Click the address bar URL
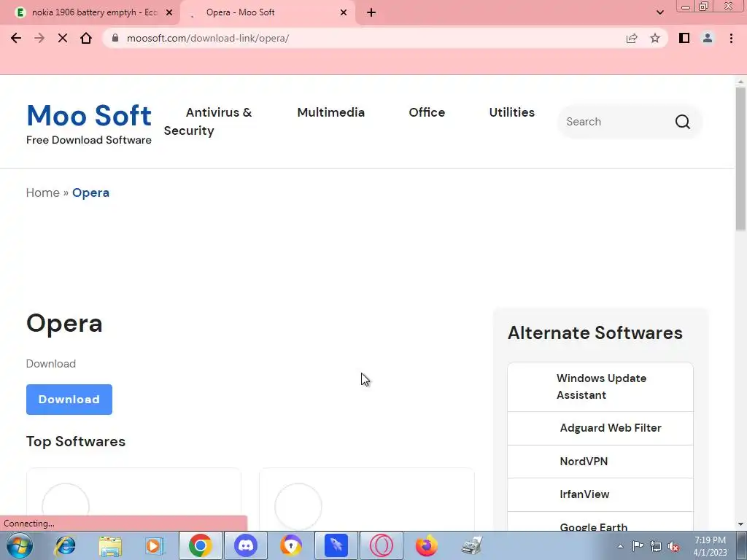The width and height of the screenshot is (747, 560). click(208, 38)
